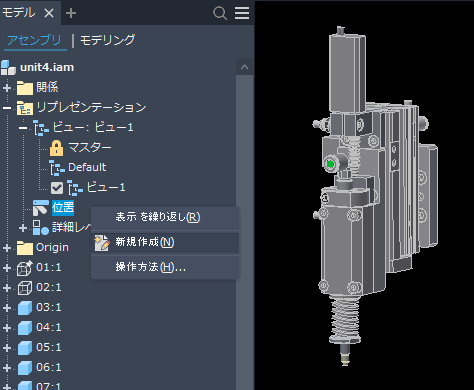
Task: Close the モデル browser tab
Action: (49, 13)
